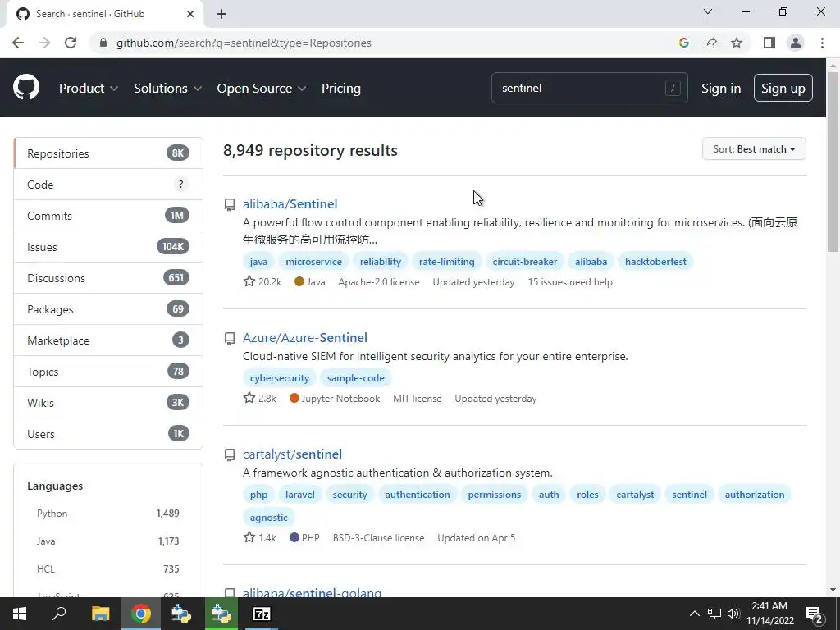Click the forward navigation arrow
This screenshot has width=840, height=630.
(x=44, y=43)
